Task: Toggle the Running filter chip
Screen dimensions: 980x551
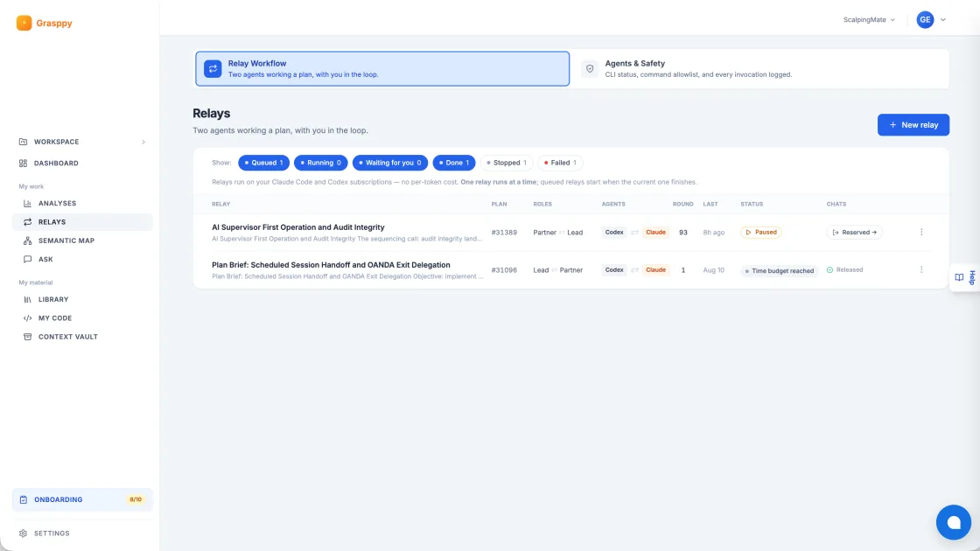Action: click(320, 163)
